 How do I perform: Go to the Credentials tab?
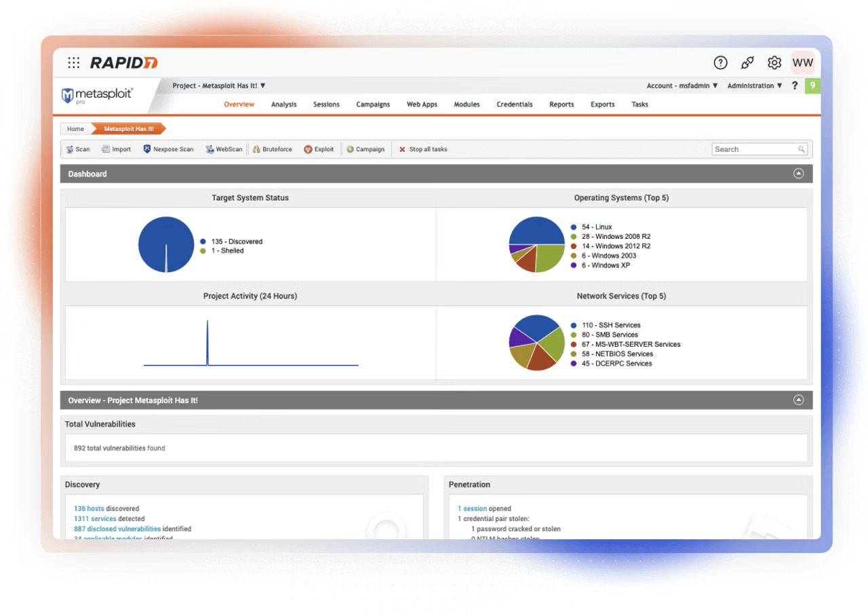click(x=514, y=104)
